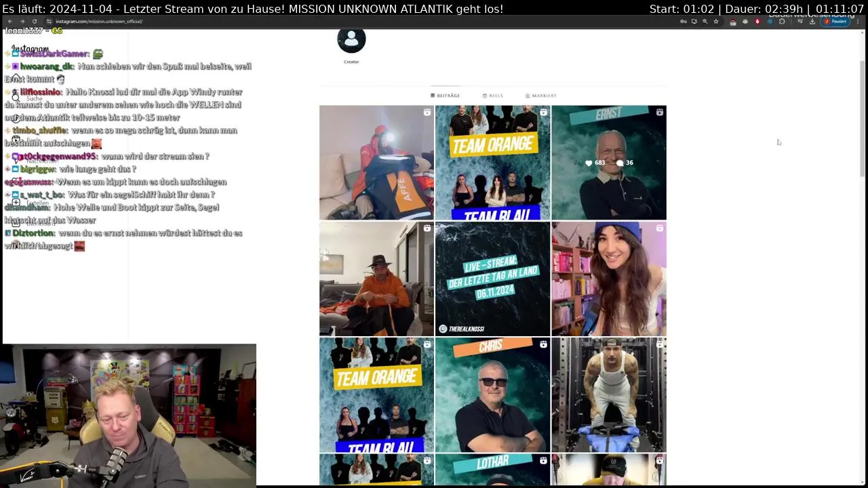Click chat username hwoarang_dk

point(47,66)
